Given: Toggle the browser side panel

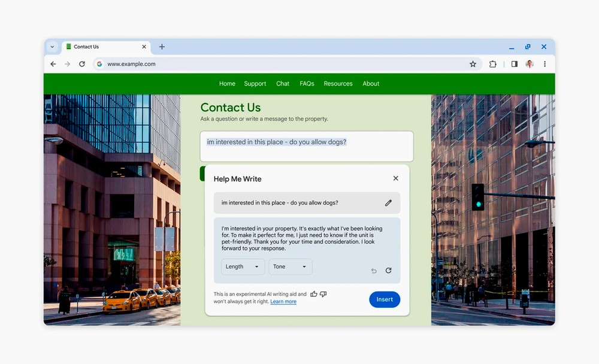Looking at the screenshot, I should coord(514,64).
